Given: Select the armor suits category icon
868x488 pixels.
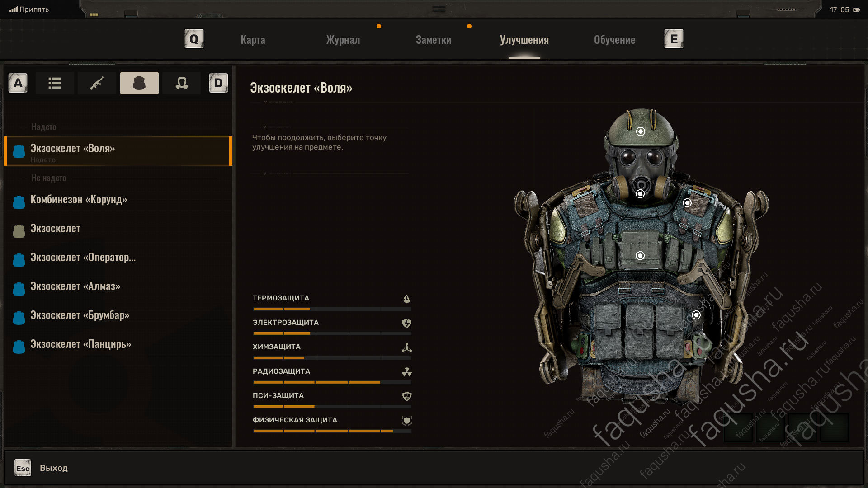Looking at the screenshot, I should pyautogui.click(x=139, y=83).
